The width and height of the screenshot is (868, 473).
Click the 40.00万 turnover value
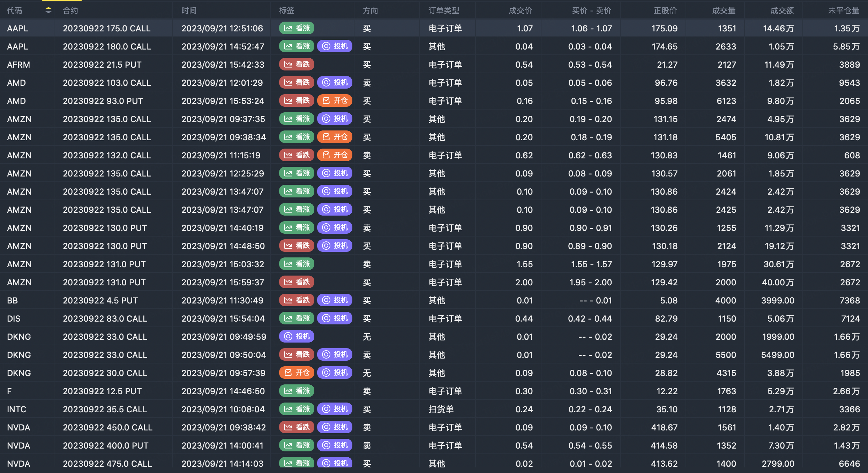click(778, 282)
